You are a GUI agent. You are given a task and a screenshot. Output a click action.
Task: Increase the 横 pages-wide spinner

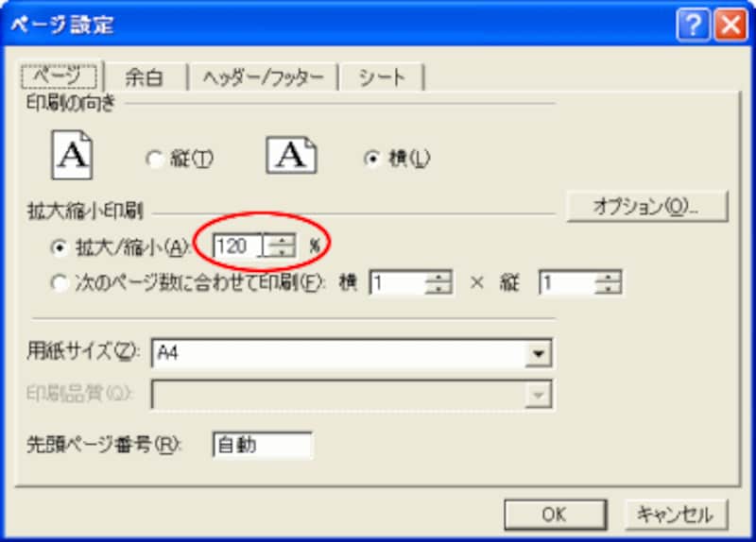tap(438, 277)
